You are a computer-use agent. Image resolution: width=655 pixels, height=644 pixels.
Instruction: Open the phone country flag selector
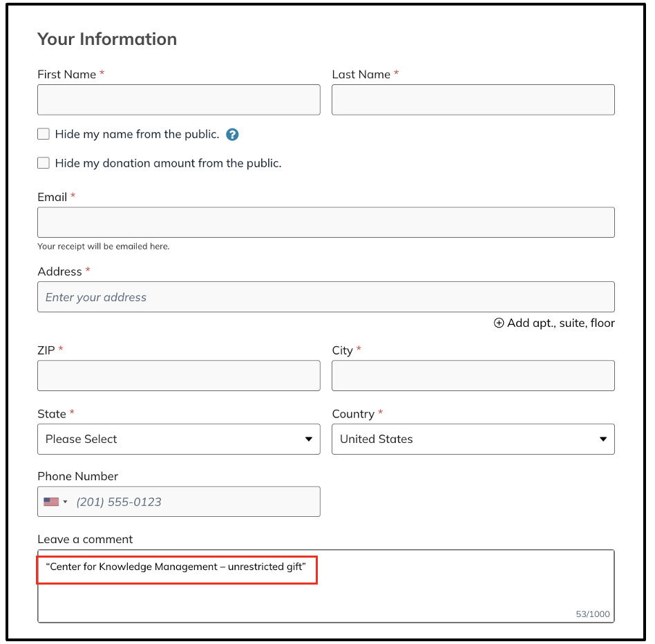(x=55, y=502)
